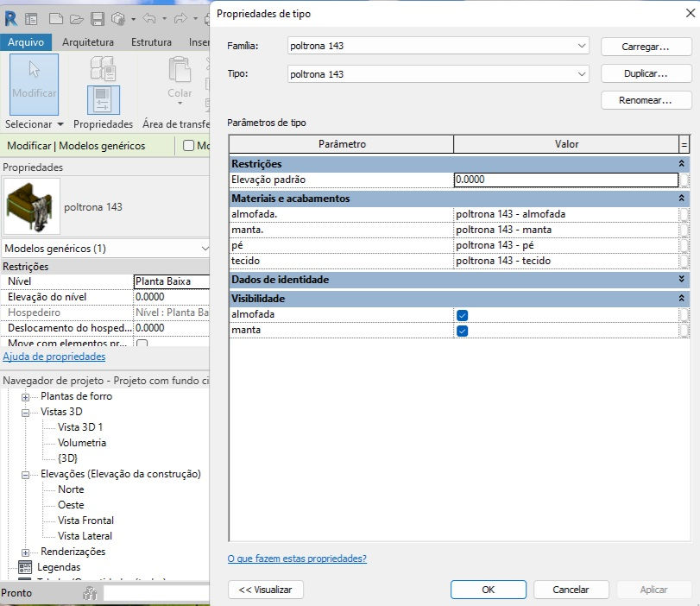Click the Duplicar... button
Image resolution: width=700 pixels, height=606 pixels.
pyautogui.click(x=646, y=73)
